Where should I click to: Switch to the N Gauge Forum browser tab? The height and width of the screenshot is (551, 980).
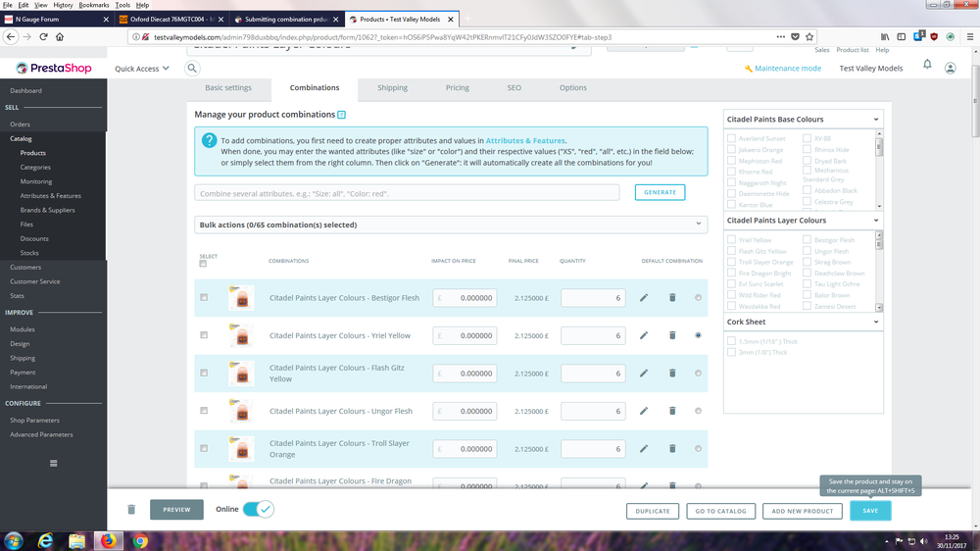pyautogui.click(x=56, y=20)
